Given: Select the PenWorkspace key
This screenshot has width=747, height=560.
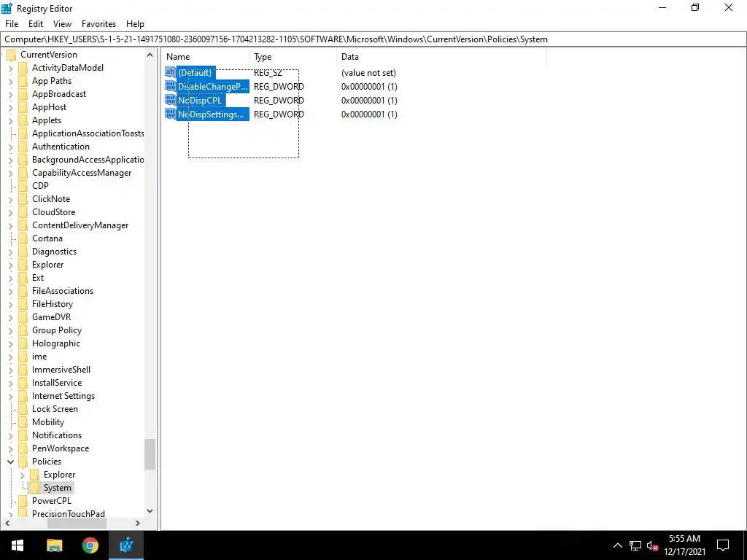Looking at the screenshot, I should click(x=61, y=448).
